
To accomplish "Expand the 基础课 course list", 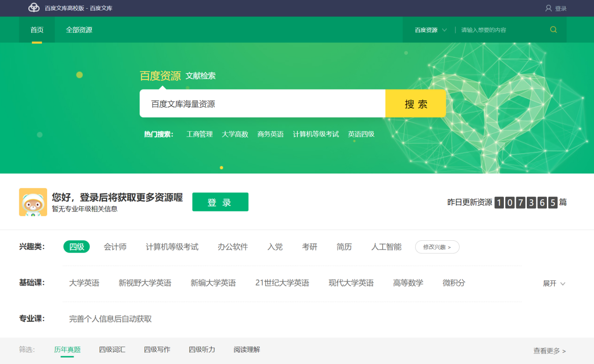I will click(553, 283).
